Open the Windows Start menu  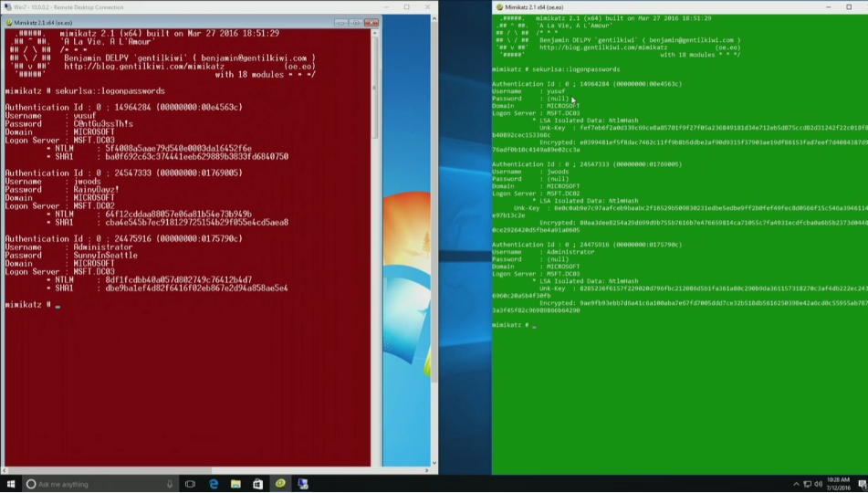(x=11, y=484)
